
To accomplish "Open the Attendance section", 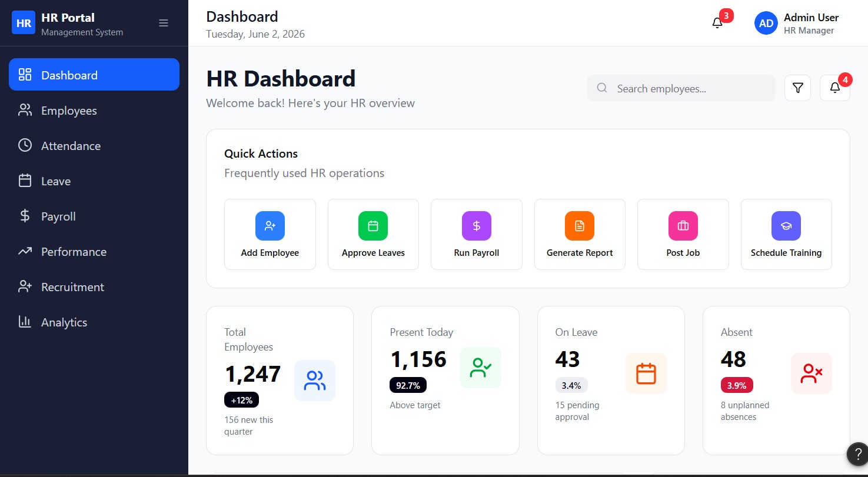I will [94, 145].
